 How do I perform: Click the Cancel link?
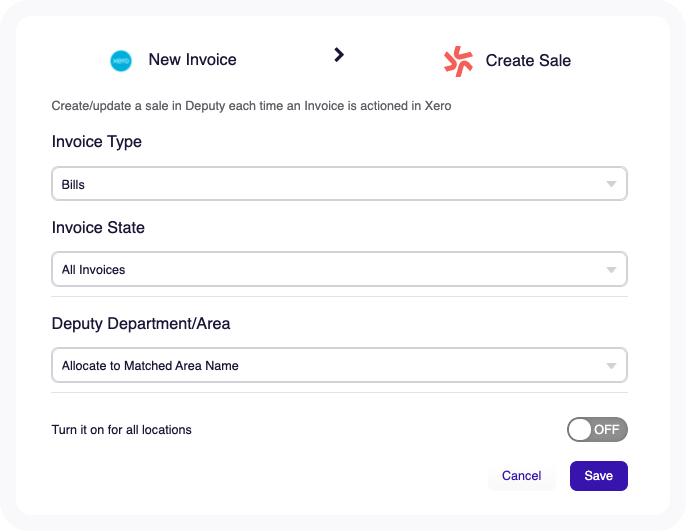pos(522,475)
